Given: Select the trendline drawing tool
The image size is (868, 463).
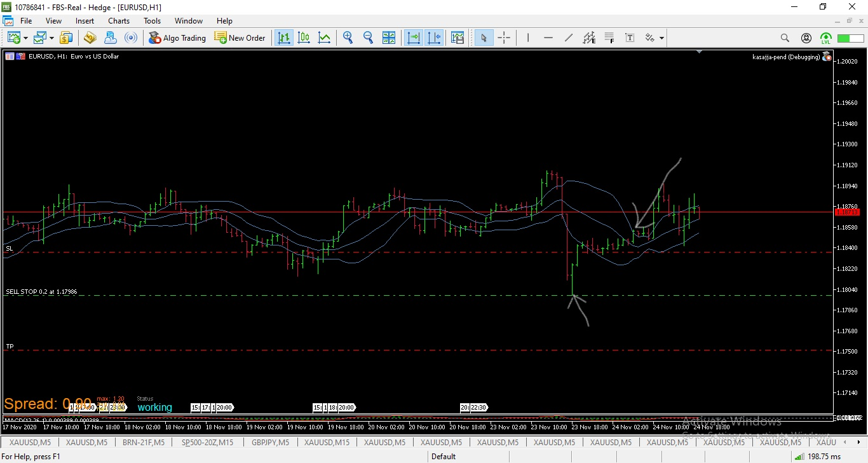Looking at the screenshot, I should [569, 38].
